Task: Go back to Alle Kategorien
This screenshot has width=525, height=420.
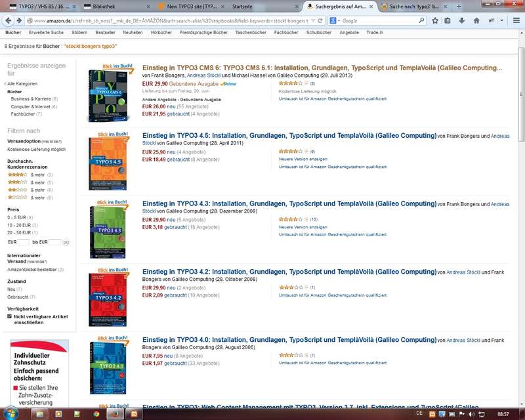Action: click(x=22, y=84)
